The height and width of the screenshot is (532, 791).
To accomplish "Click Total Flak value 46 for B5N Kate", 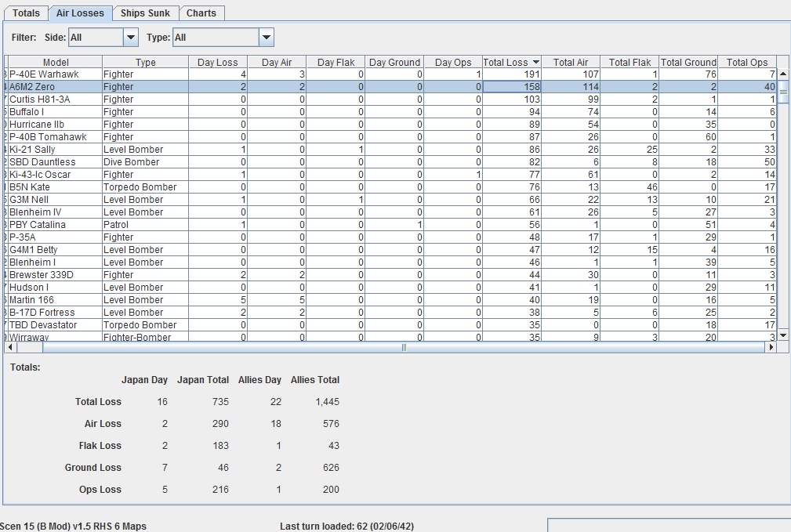I will click(630, 187).
